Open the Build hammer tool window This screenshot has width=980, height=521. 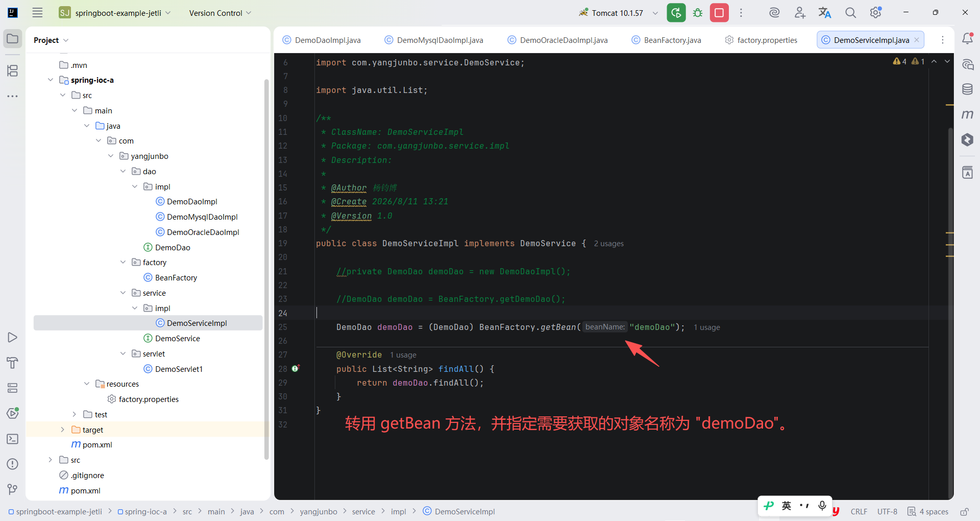13,363
